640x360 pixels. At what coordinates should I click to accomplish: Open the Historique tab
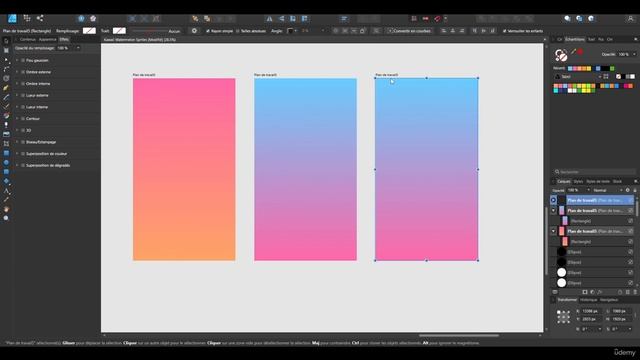click(589, 300)
